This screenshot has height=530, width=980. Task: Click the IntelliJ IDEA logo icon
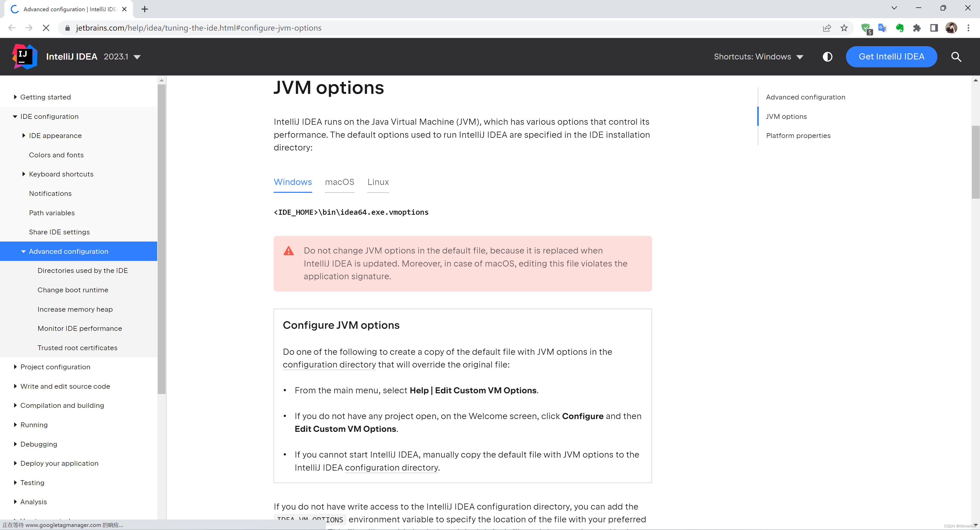pyautogui.click(x=23, y=56)
